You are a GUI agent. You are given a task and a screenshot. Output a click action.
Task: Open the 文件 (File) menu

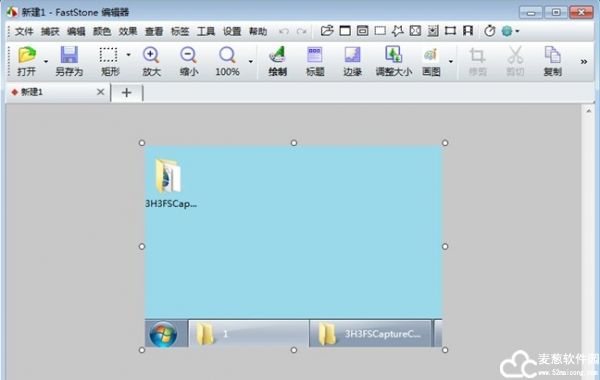[24, 31]
